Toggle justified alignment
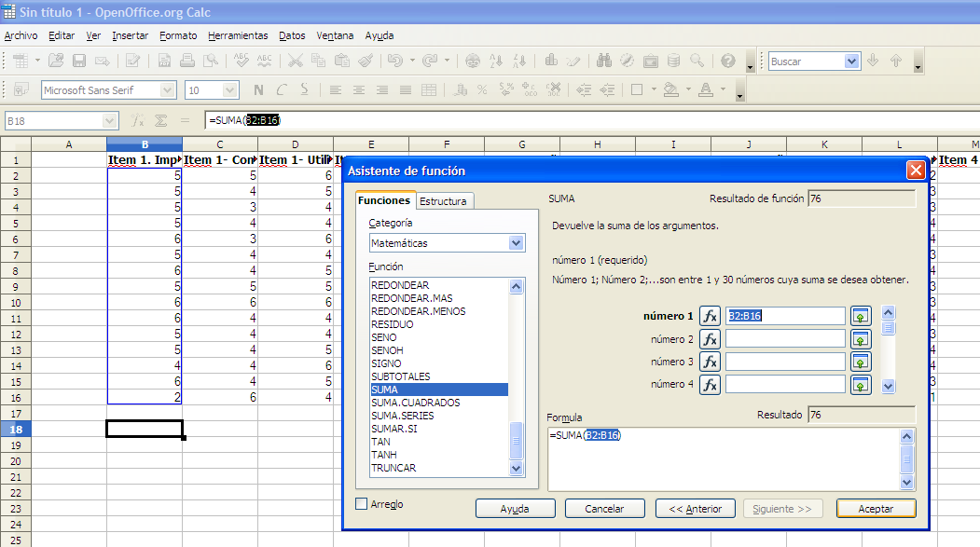980x547 pixels. click(406, 89)
